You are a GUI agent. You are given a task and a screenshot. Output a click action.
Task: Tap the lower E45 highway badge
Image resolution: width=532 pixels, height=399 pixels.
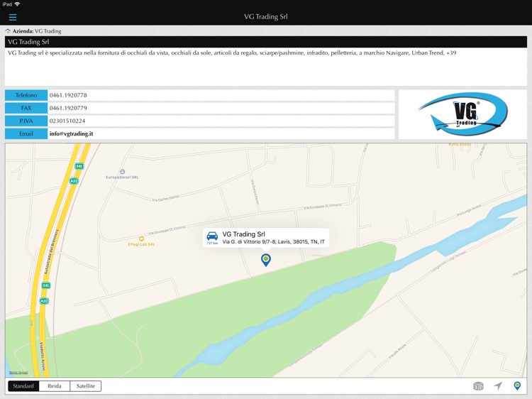pos(46,285)
